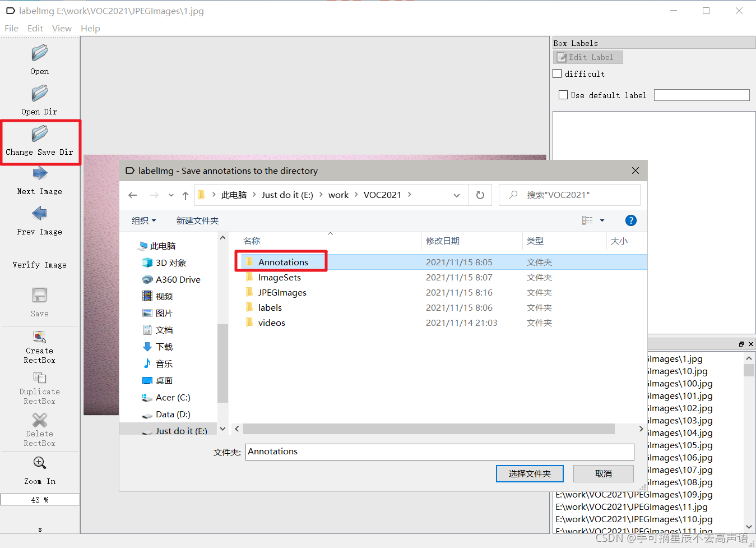756x548 pixels.
Task: Click the Delete RectBox tool
Action: (40, 430)
